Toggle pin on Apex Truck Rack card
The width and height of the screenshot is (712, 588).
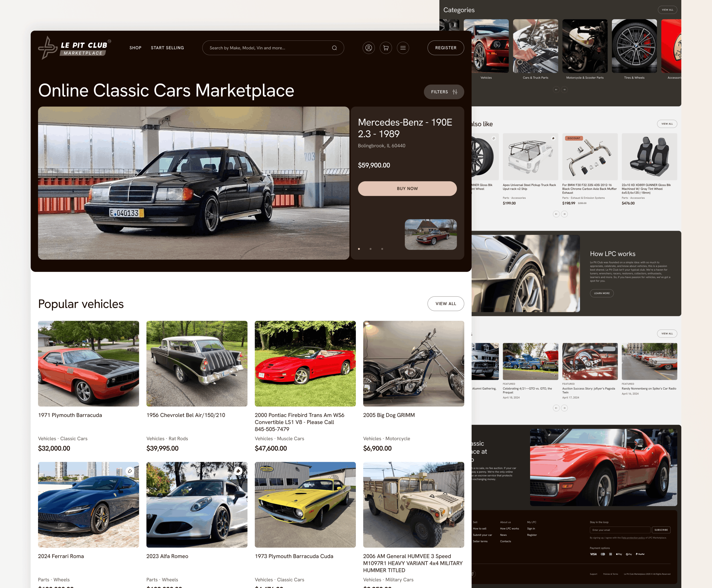(x=553, y=138)
